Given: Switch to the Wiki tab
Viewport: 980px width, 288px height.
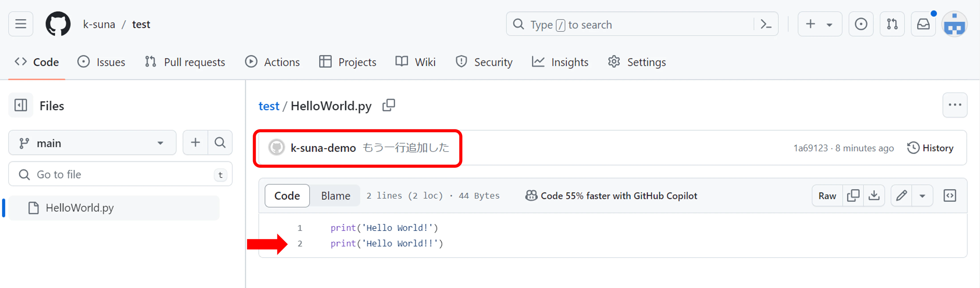Looking at the screenshot, I should point(415,62).
